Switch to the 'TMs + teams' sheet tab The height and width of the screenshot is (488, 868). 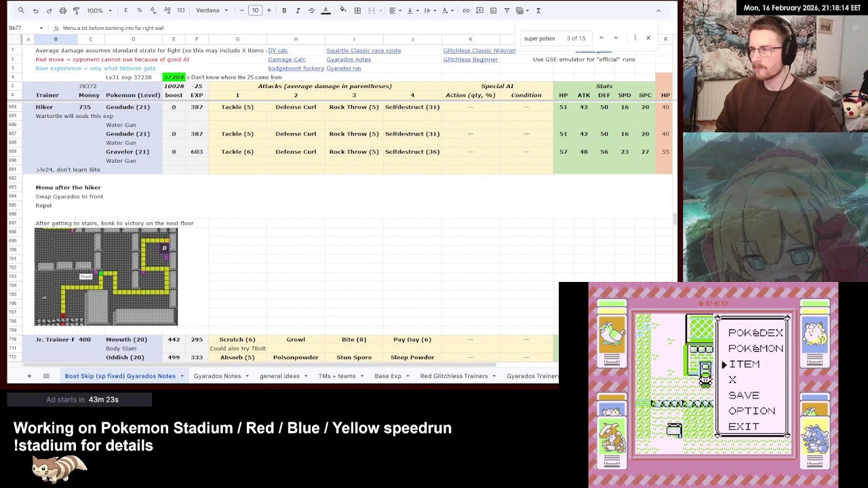(x=337, y=376)
